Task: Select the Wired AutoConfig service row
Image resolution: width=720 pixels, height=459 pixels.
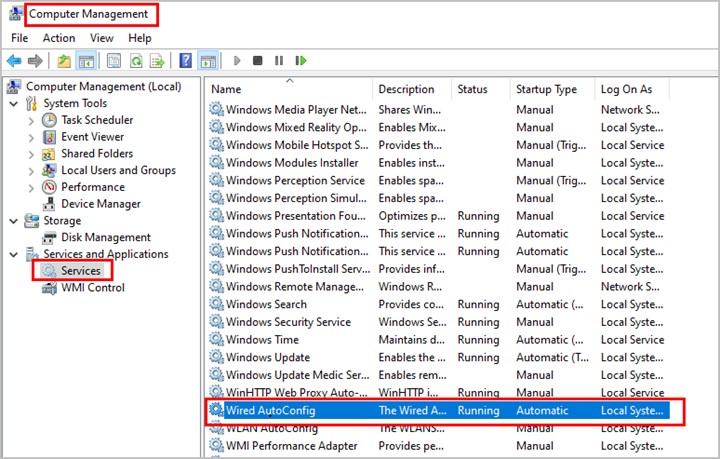Action: click(439, 410)
